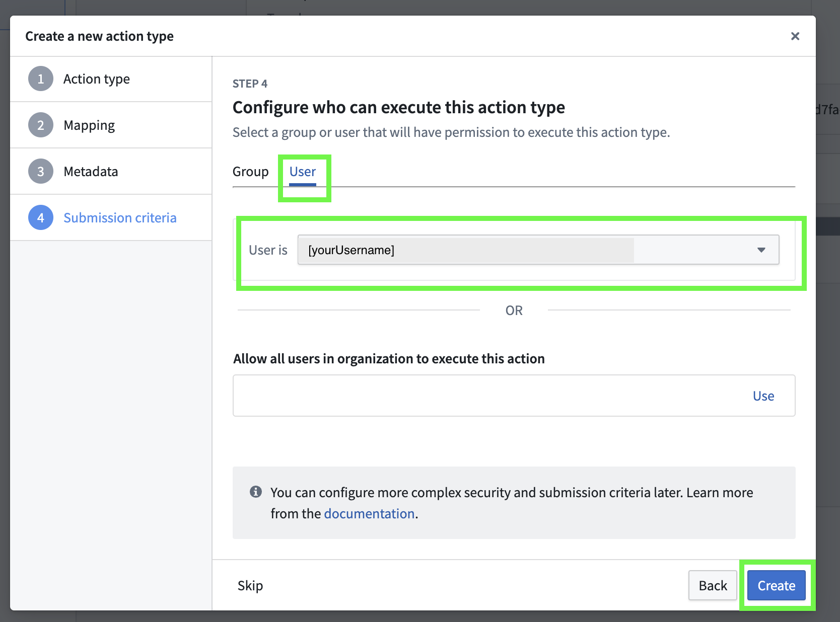The width and height of the screenshot is (840, 622).
Task: Click the info icon in the gray notice box
Action: [x=256, y=492]
